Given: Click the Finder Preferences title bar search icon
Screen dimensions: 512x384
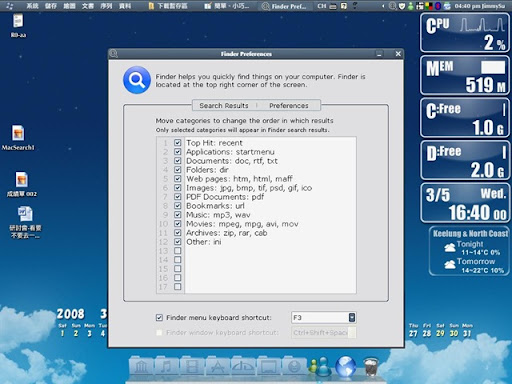Looking at the screenshot, I should pyautogui.click(x=114, y=54).
